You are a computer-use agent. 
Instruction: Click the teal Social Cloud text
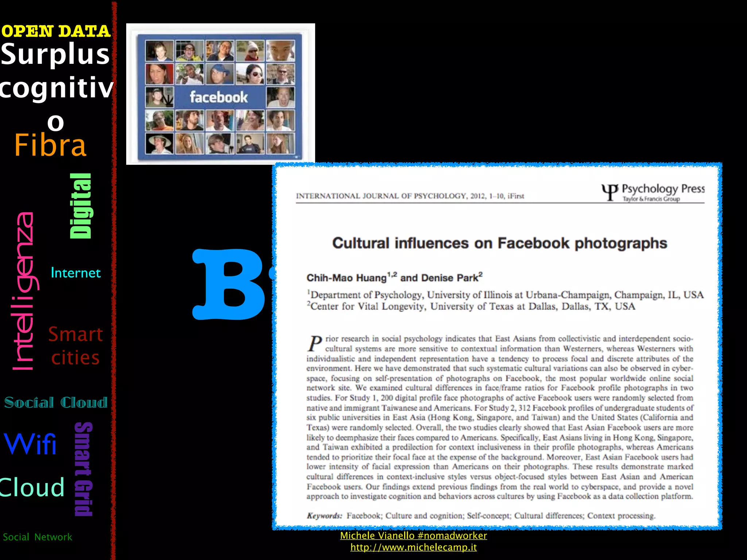(56, 402)
